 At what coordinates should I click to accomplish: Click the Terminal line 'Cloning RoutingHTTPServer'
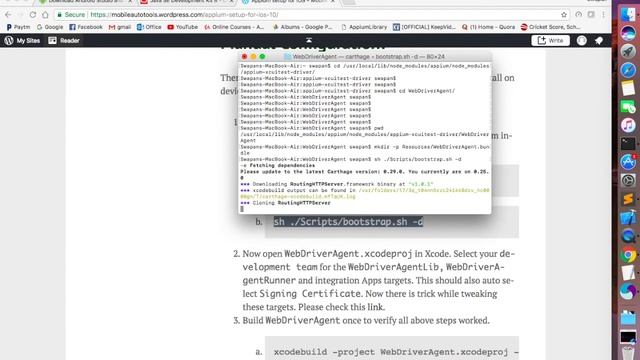(x=285, y=203)
